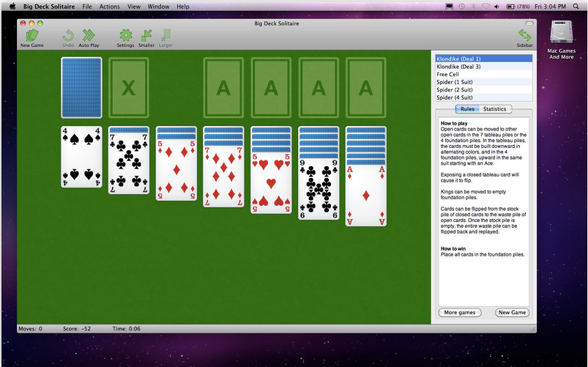Open the Window menu
This screenshot has height=367, width=588.
158,7
